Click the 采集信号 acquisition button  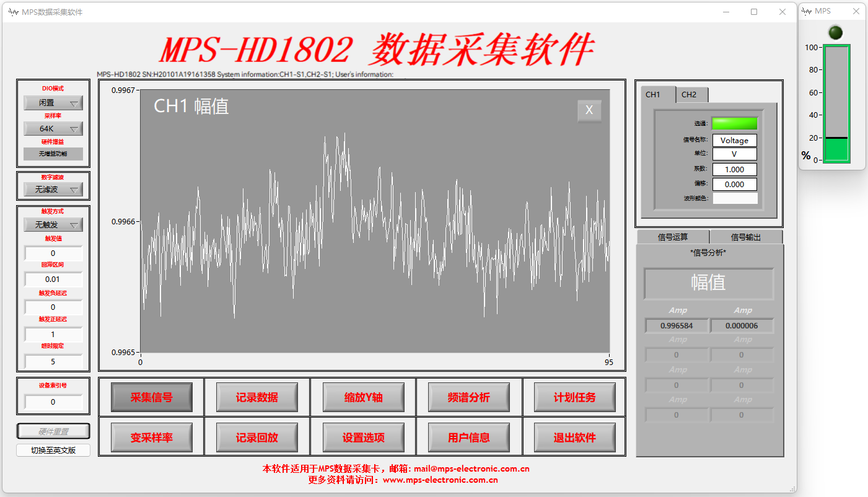[x=151, y=397]
